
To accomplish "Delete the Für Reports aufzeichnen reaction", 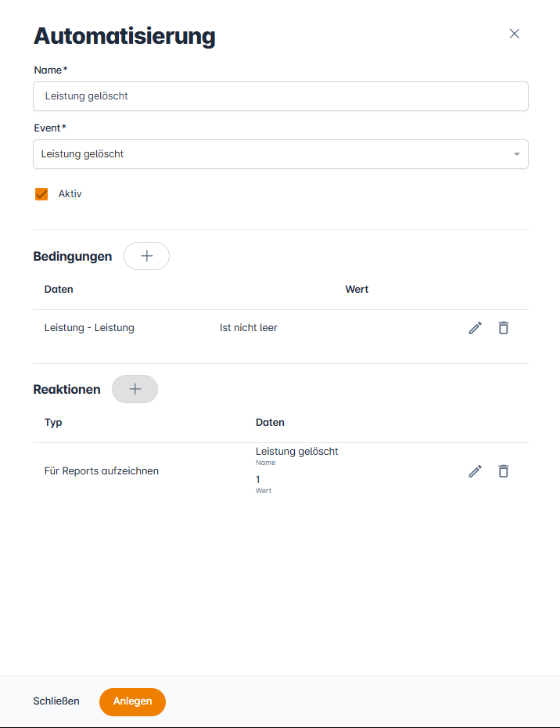I will click(x=504, y=471).
